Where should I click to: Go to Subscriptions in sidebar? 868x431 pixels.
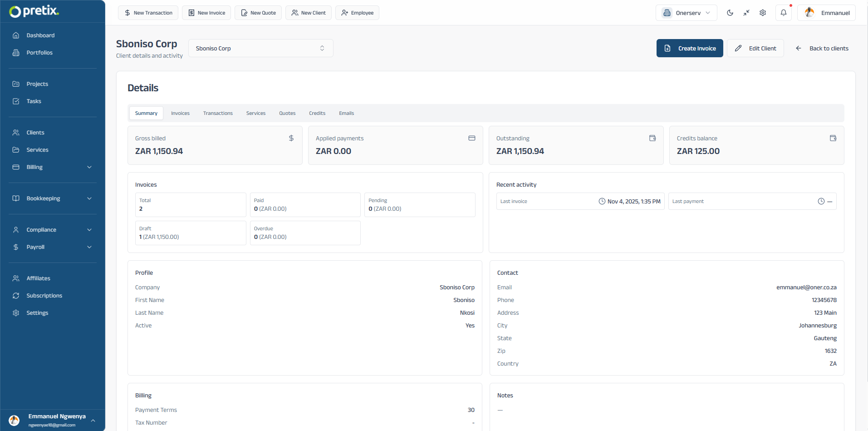[x=44, y=296]
